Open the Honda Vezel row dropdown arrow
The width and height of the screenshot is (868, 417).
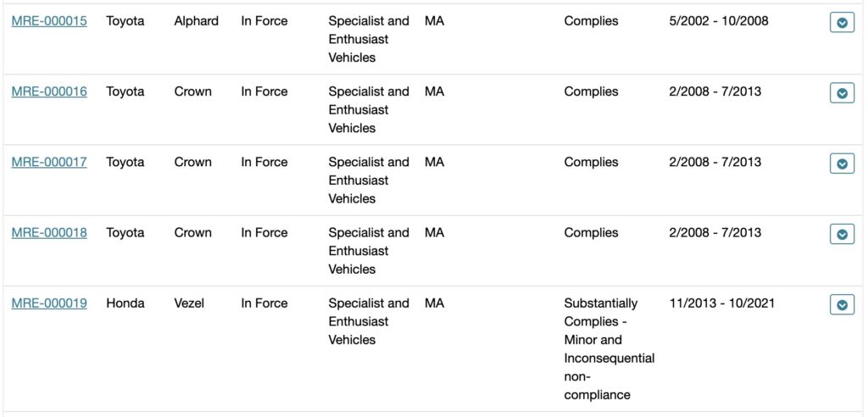pyautogui.click(x=842, y=304)
